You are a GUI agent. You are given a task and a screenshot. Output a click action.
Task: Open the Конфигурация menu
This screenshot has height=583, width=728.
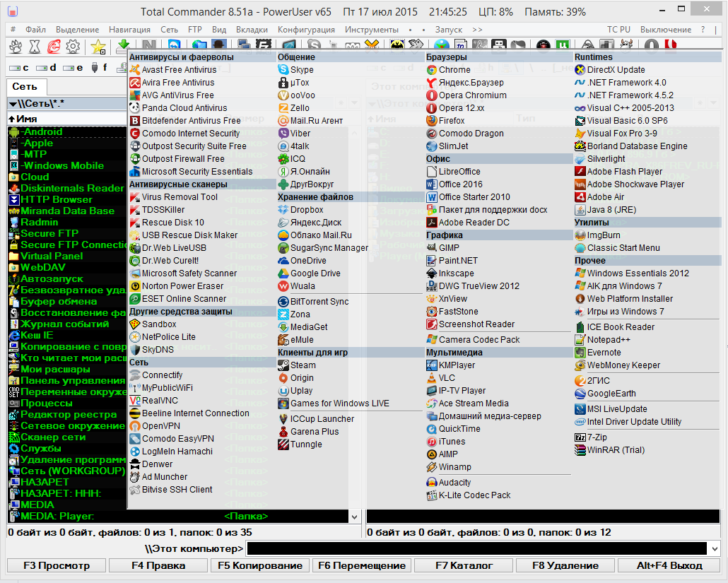tap(307, 30)
